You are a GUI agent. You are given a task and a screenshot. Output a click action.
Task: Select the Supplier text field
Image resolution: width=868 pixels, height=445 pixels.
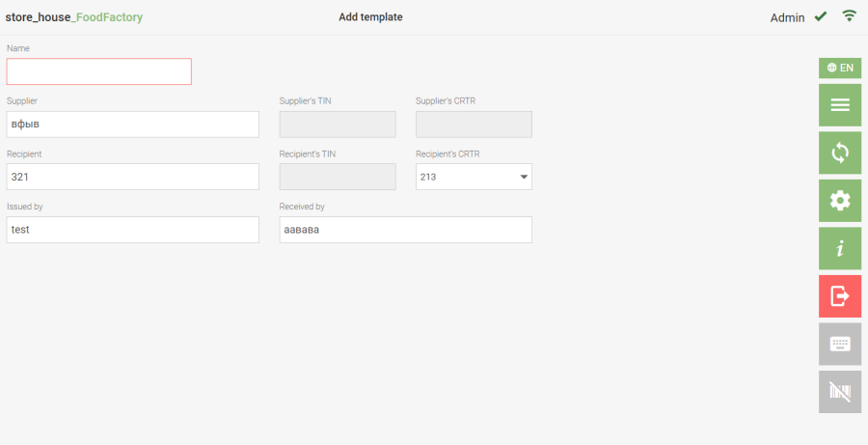pyautogui.click(x=132, y=125)
